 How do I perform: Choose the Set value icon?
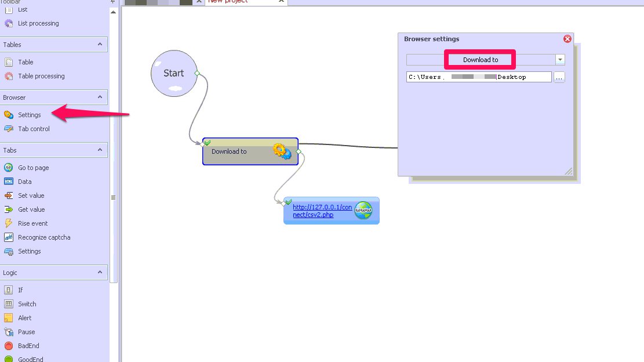(9, 196)
